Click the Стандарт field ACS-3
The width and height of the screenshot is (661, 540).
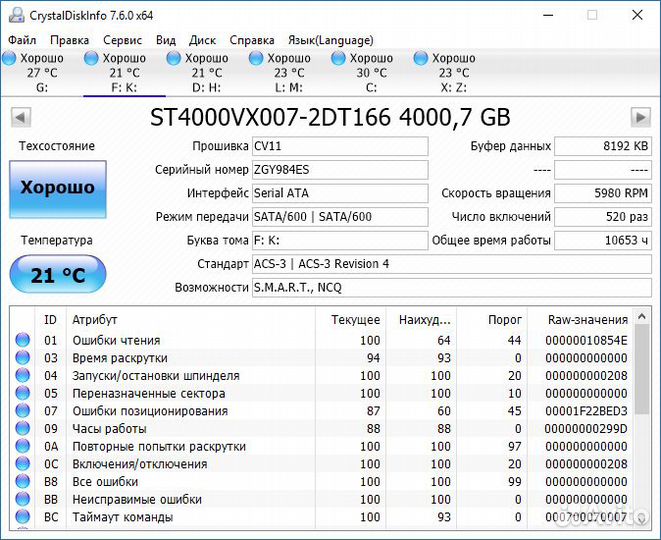[x=452, y=264]
